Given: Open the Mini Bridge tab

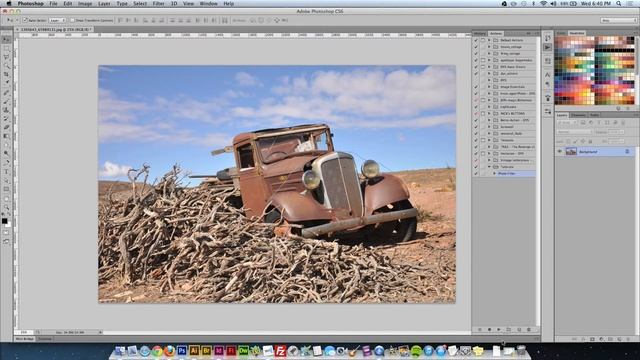Looking at the screenshot, I should click(x=25, y=339).
